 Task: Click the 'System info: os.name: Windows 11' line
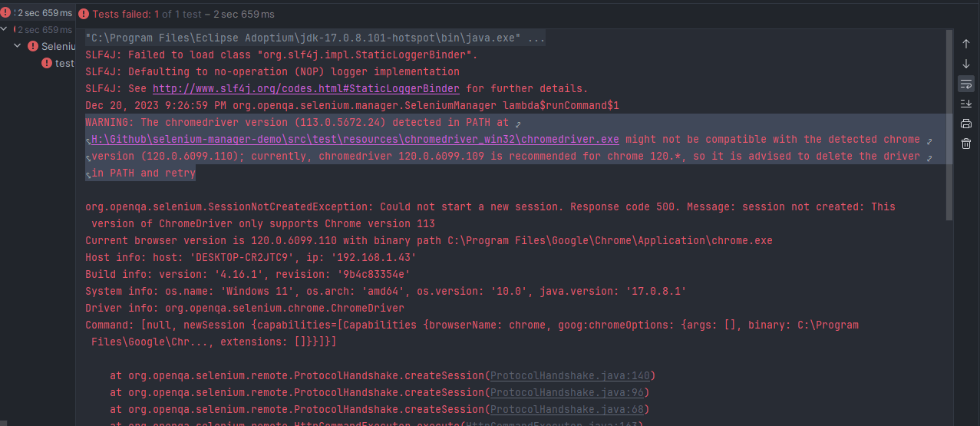pyautogui.click(x=386, y=291)
